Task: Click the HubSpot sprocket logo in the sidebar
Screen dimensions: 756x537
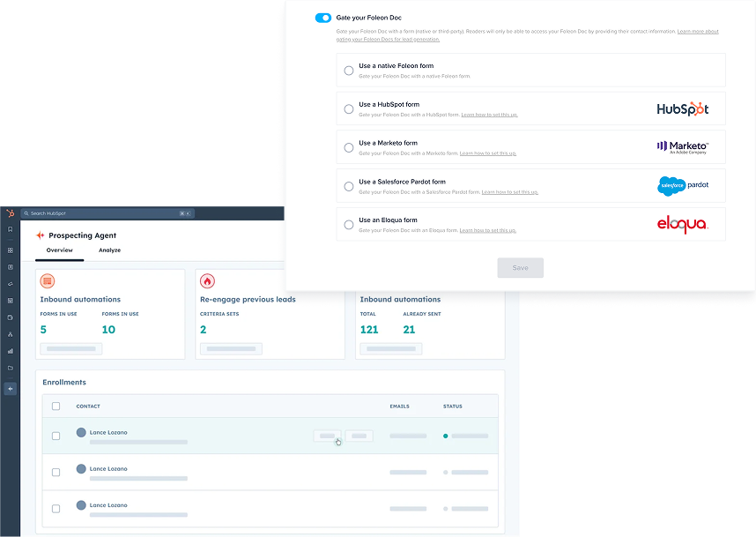Action: pos(10,213)
